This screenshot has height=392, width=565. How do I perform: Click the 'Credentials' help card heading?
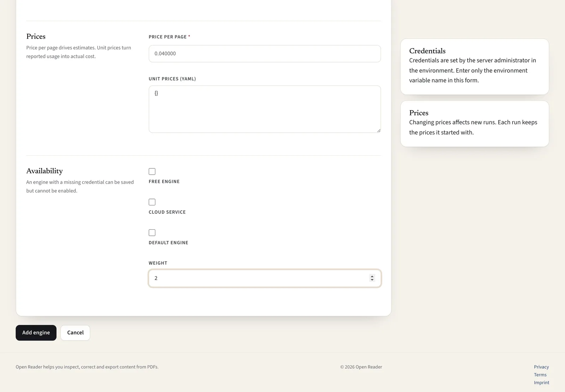[427, 51]
